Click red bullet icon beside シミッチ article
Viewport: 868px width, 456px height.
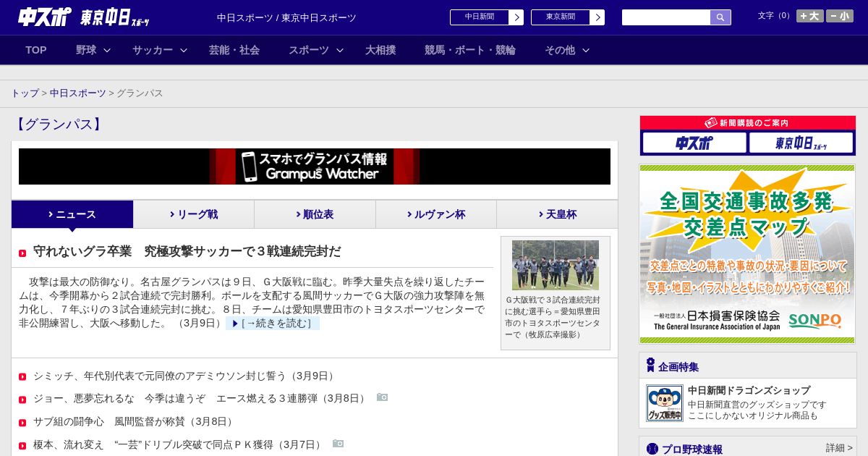(22, 377)
